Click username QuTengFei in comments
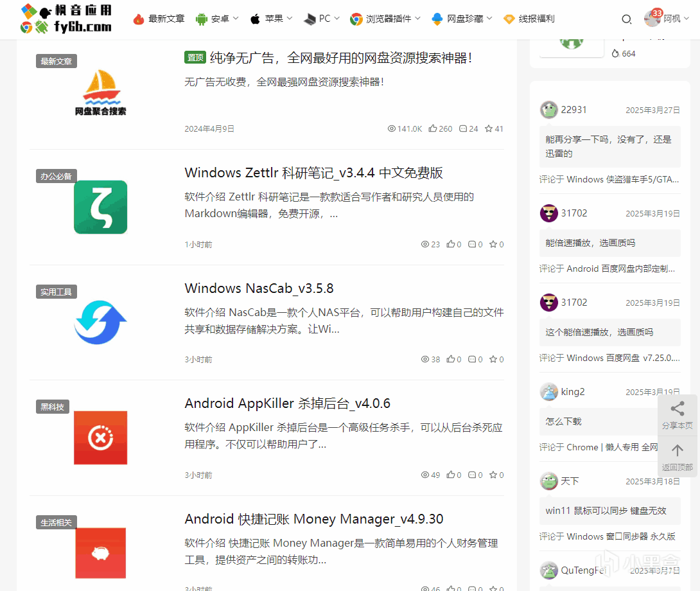 [583, 570]
